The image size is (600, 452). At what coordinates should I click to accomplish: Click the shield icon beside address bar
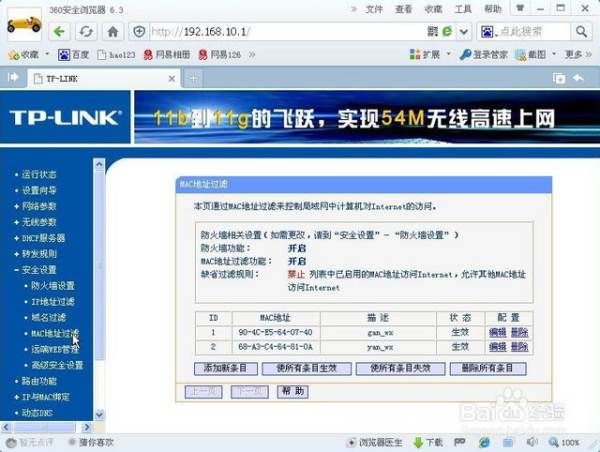pos(139,32)
